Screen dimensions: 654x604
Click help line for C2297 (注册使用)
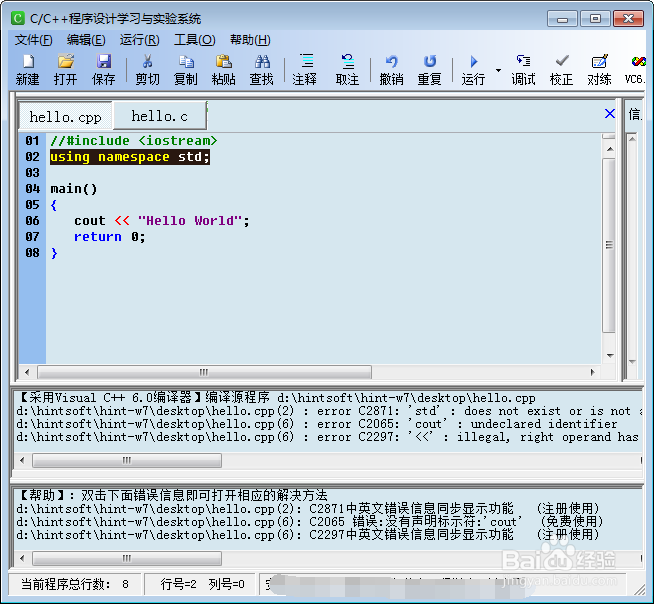(x=308, y=534)
